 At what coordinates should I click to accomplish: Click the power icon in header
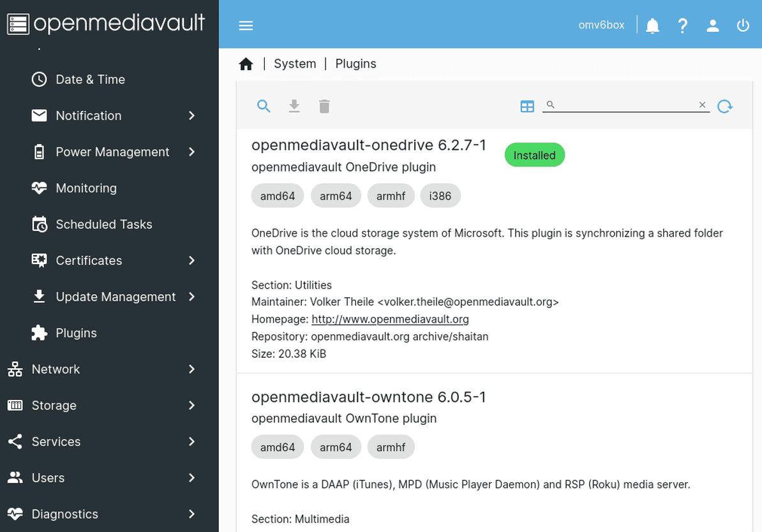click(x=743, y=26)
